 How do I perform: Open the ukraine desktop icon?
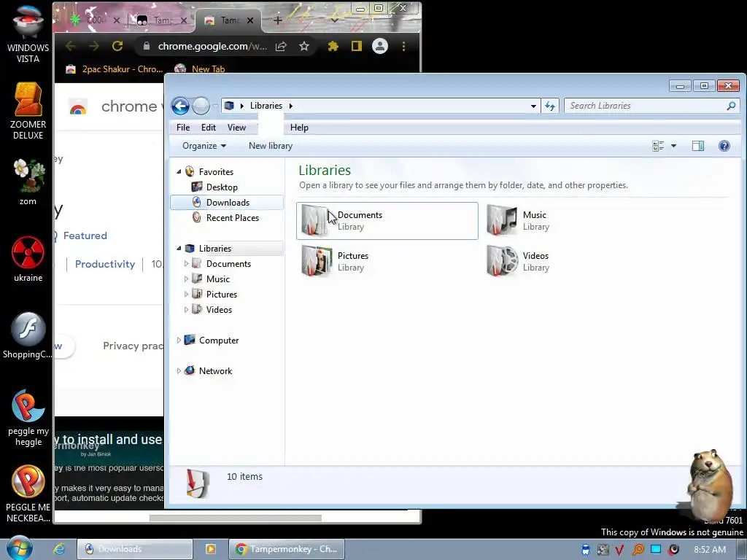point(28,259)
